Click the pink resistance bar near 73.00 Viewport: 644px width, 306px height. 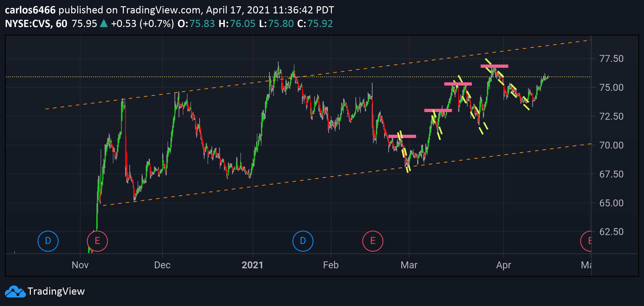[438, 110]
